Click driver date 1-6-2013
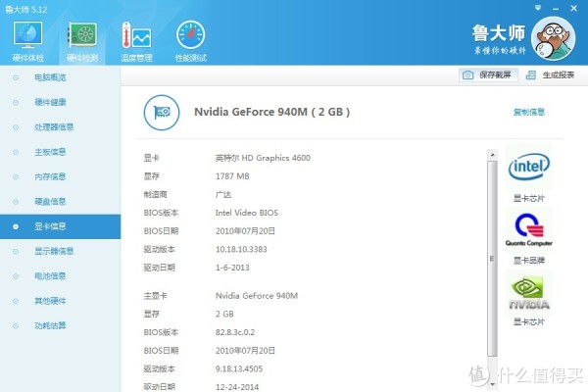588x392 pixels. (232, 268)
